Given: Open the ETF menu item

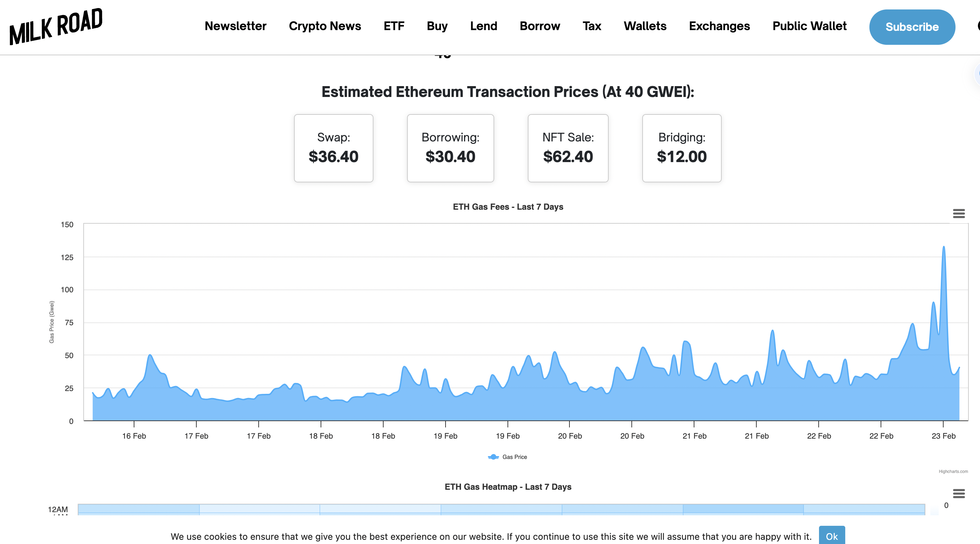Looking at the screenshot, I should click(394, 26).
